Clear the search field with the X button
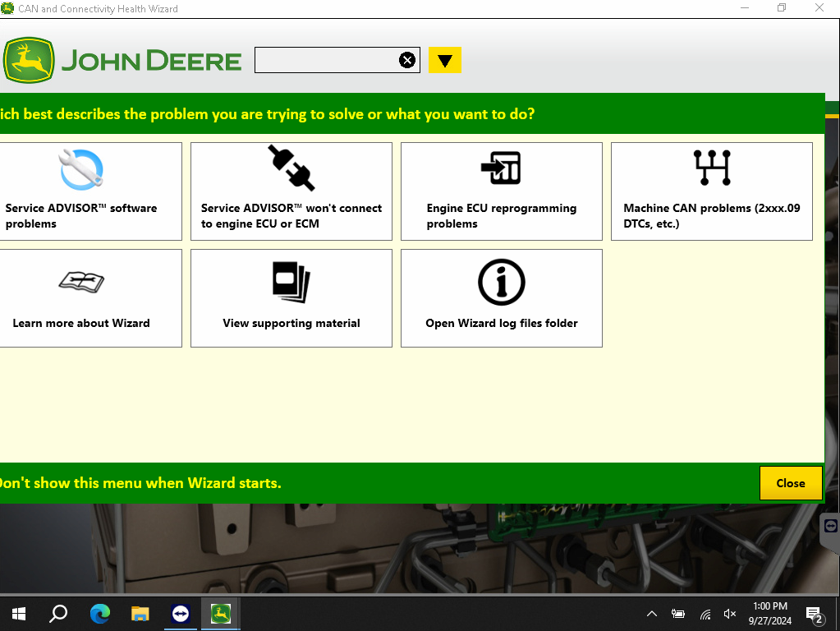The image size is (840, 631). click(x=407, y=59)
